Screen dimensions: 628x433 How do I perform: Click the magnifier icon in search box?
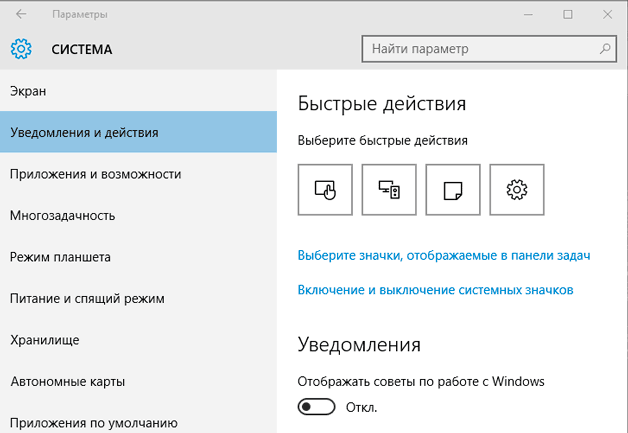click(605, 49)
